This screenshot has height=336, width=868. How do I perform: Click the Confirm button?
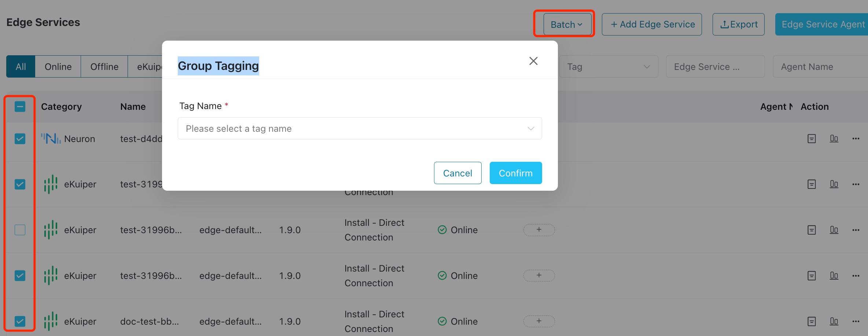click(515, 173)
